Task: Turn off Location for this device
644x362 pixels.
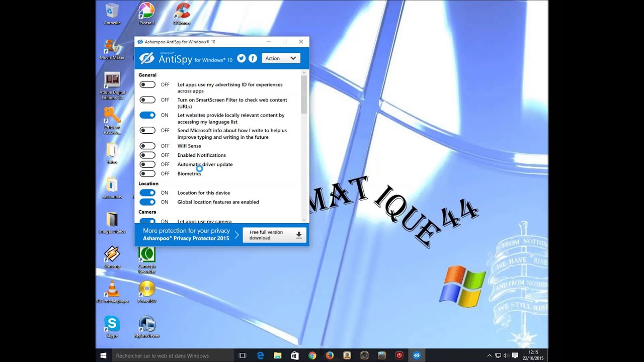Action: click(x=147, y=193)
